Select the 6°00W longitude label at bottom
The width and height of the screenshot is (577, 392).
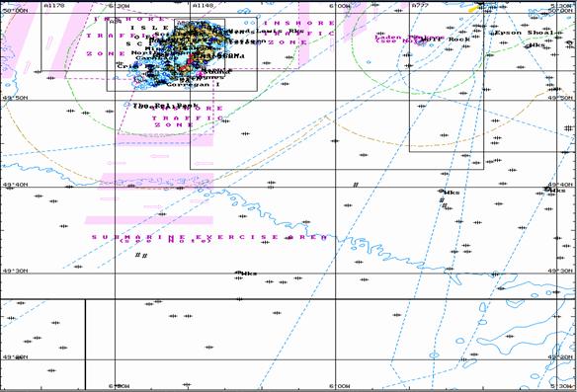pos(339,386)
